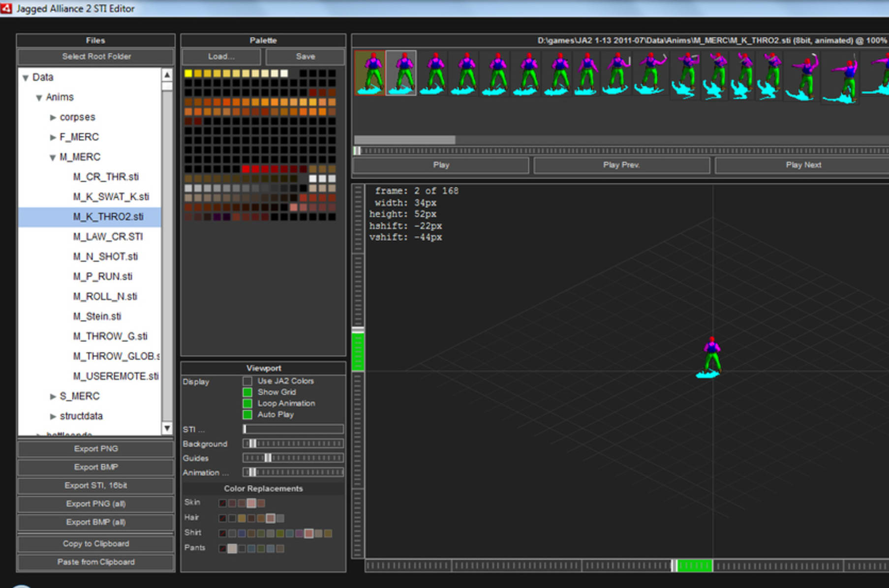This screenshot has width=889, height=588.
Task: Adjust the Animation speed slider
Action: point(293,472)
